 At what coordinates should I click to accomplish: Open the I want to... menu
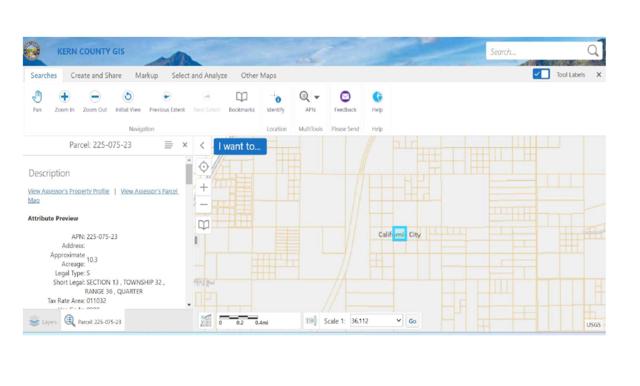(x=240, y=146)
